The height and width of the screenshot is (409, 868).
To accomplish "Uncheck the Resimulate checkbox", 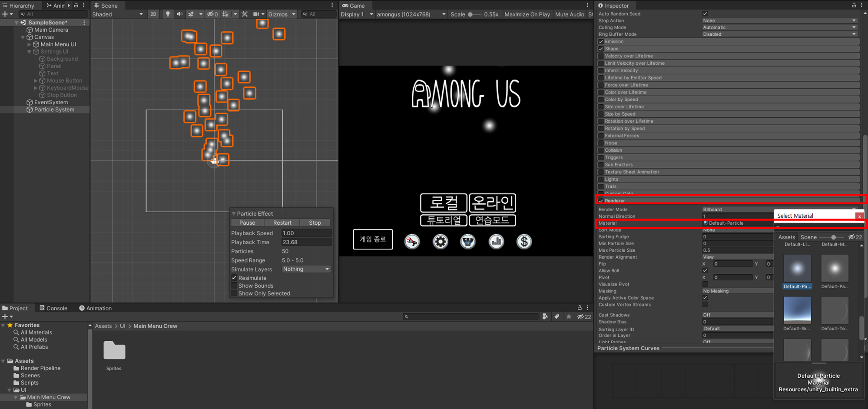I will 234,278.
